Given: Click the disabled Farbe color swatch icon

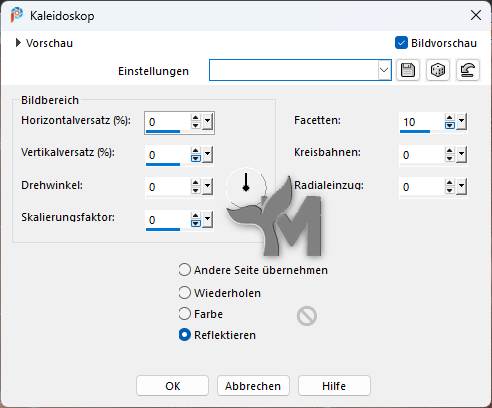Looking at the screenshot, I should point(307,316).
